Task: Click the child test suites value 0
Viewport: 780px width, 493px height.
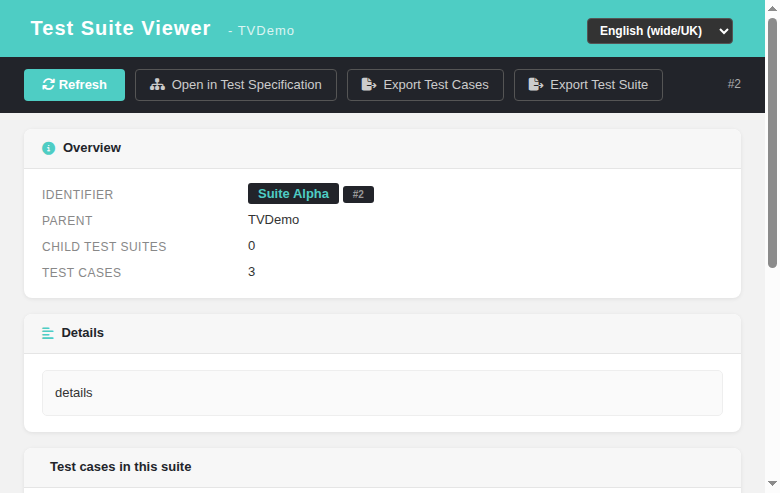Action: (x=252, y=246)
